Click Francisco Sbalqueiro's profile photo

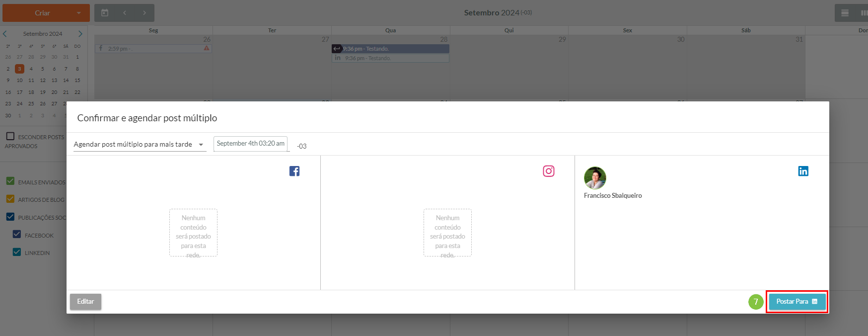coord(595,178)
